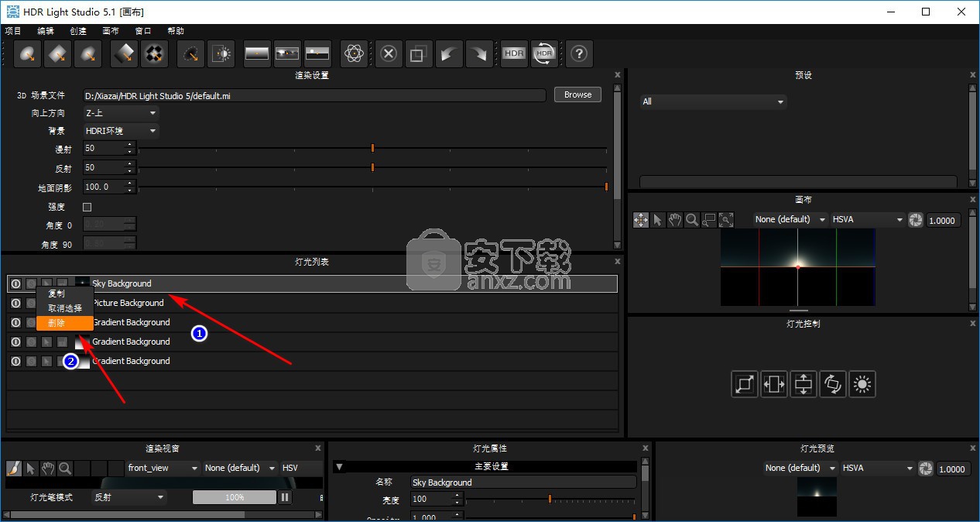Toggle power of last Gradient Background
Viewport: 980px width, 522px height.
click(15, 361)
